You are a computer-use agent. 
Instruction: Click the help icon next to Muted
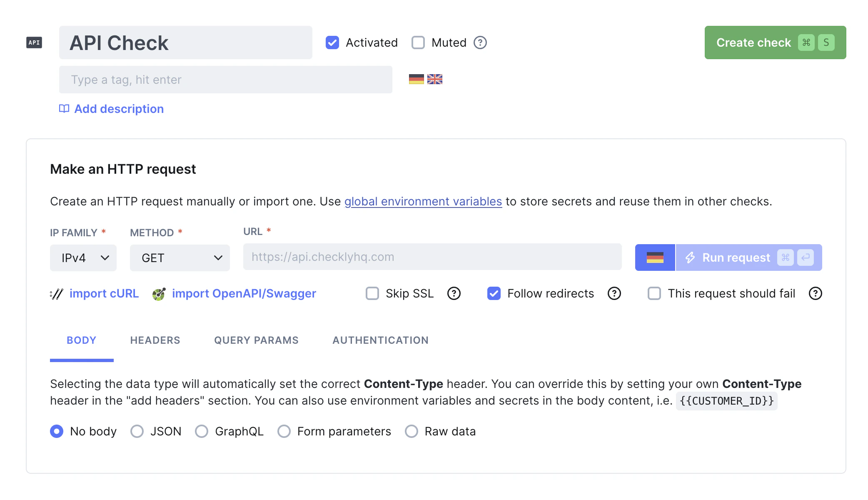[x=479, y=42]
